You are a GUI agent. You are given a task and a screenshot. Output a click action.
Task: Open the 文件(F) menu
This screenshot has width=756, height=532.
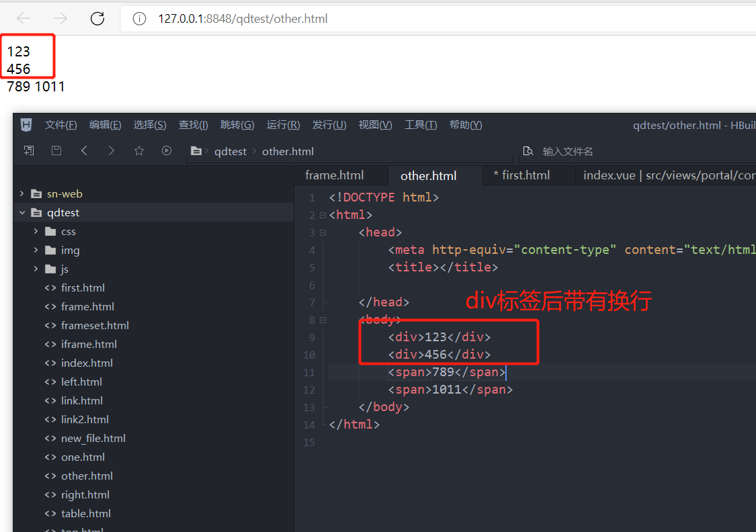pyautogui.click(x=60, y=125)
